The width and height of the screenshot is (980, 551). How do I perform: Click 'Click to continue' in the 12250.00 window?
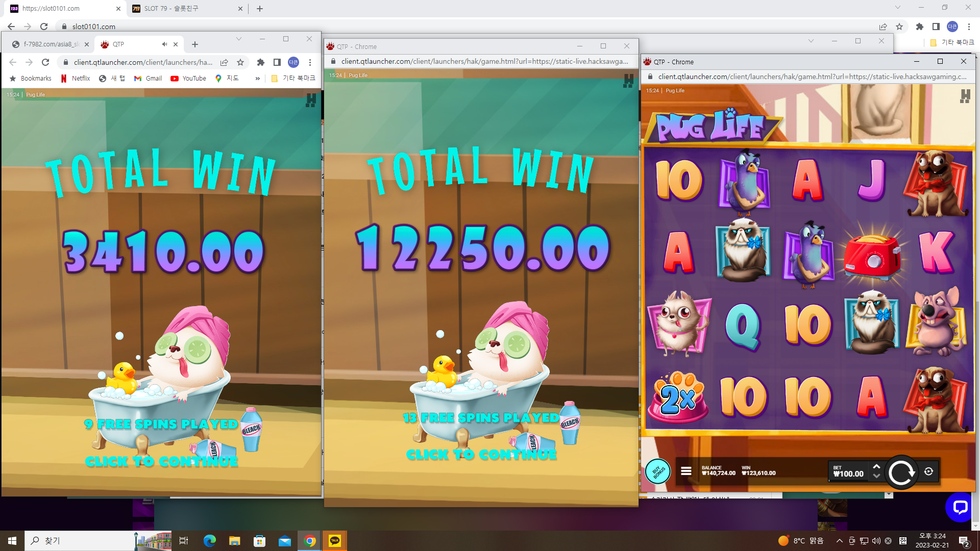point(481,454)
